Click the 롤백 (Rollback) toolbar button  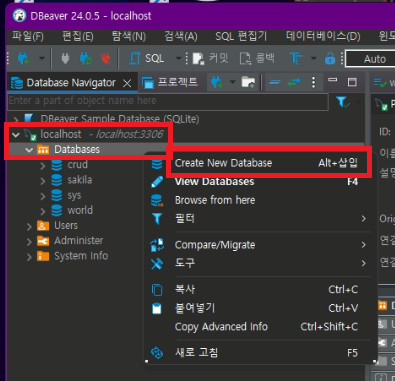[x=257, y=58]
